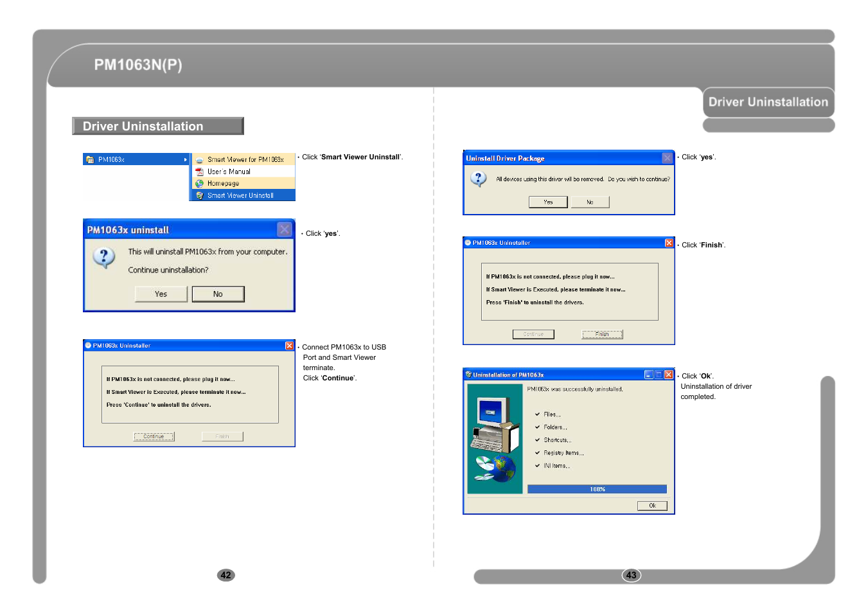Click Continue in the left PM1063x Uninstaller window
The height and width of the screenshot is (613, 868).
pos(154,436)
